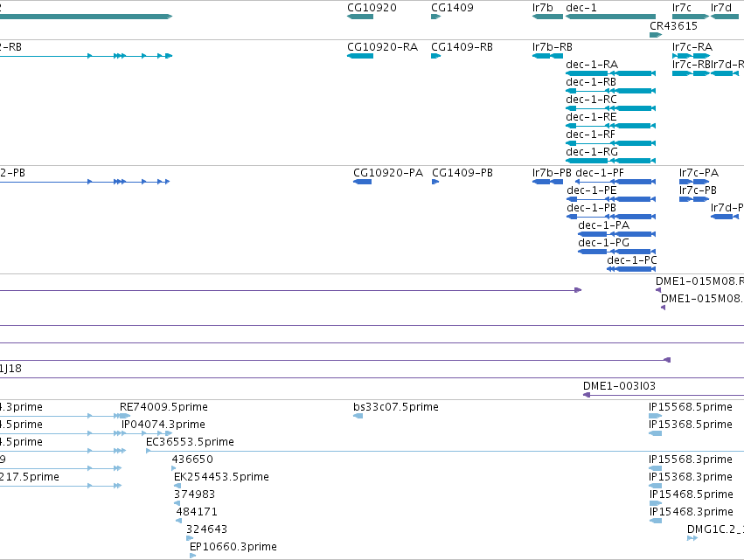
Task: Click the EP10660.3prime EST label
Action: click(x=233, y=547)
